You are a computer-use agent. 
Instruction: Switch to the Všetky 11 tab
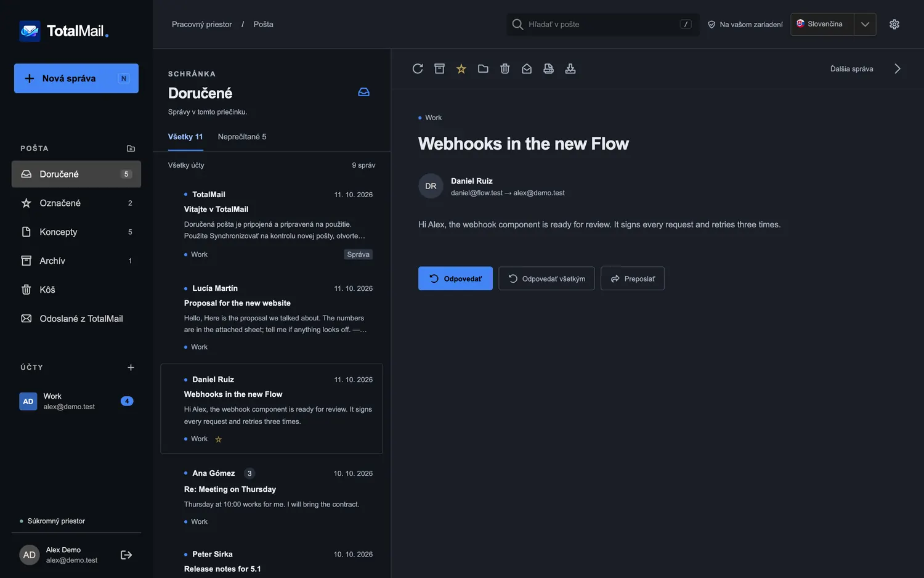pos(185,137)
